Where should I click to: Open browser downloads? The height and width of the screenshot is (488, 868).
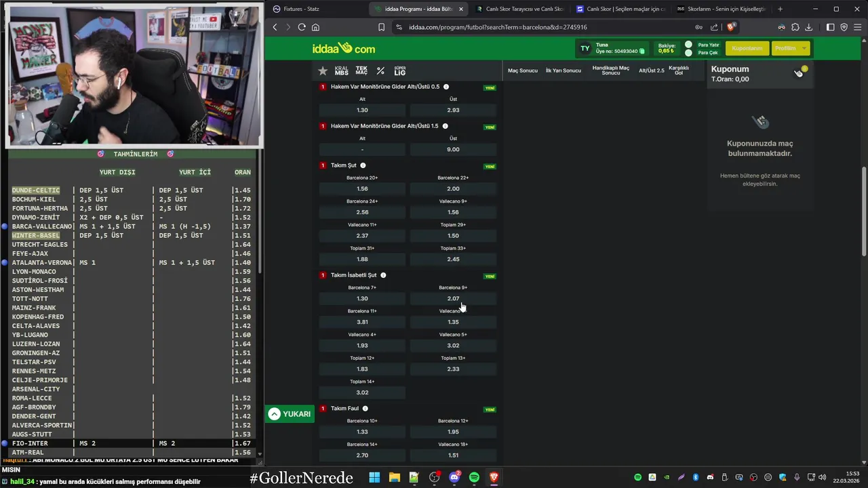pos(808,27)
